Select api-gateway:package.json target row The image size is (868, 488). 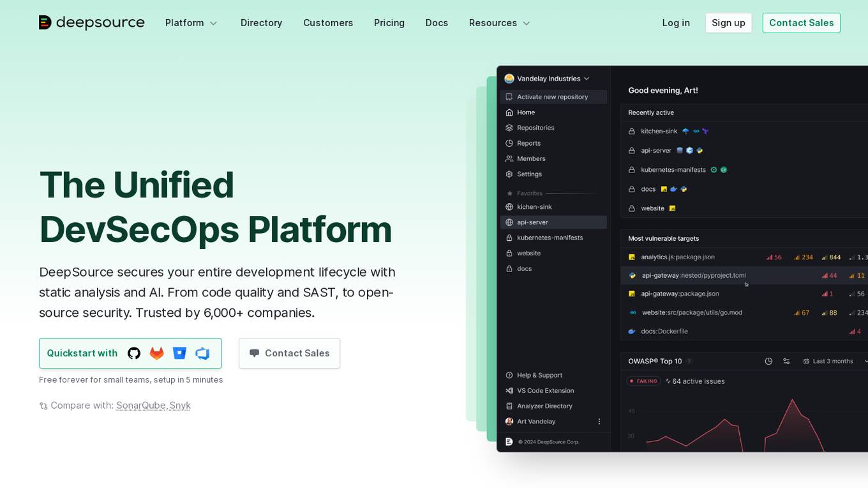pos(744,294)
